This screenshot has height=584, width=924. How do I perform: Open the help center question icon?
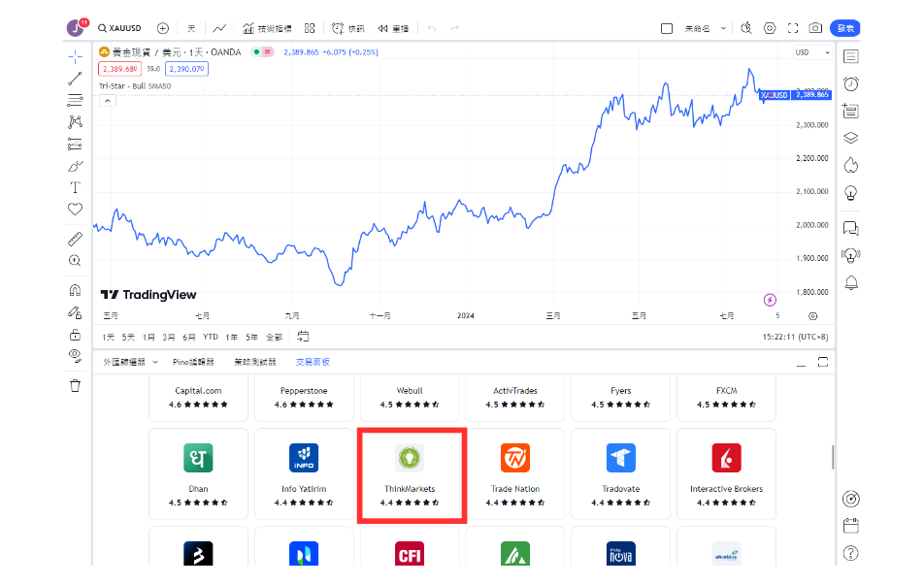[x=850, y=553]
